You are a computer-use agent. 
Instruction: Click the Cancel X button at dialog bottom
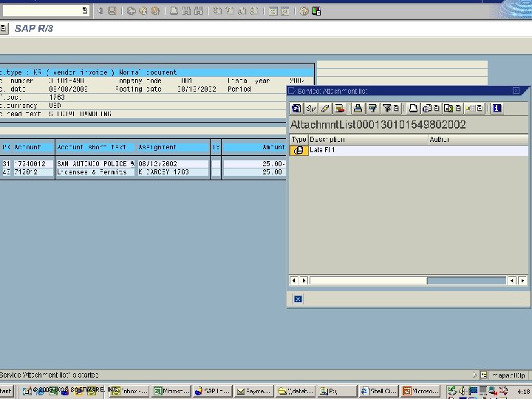pos(298,299)
